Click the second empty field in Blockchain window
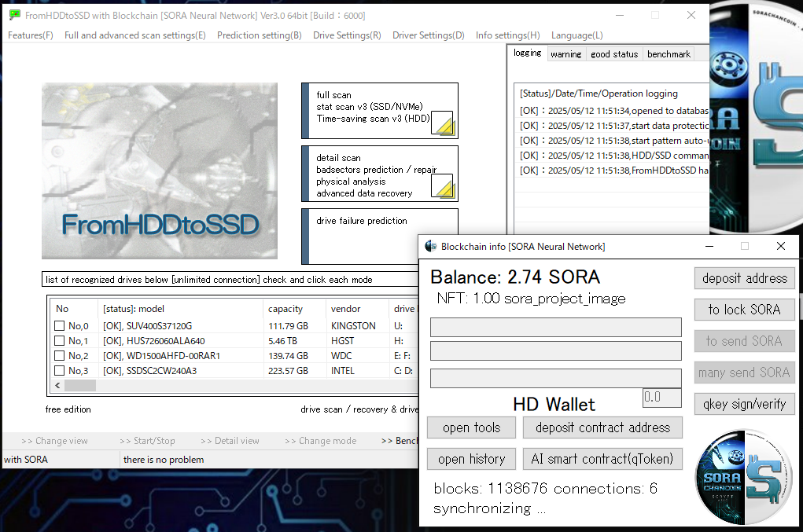803x532 pixels. click(x=555, y=351)
